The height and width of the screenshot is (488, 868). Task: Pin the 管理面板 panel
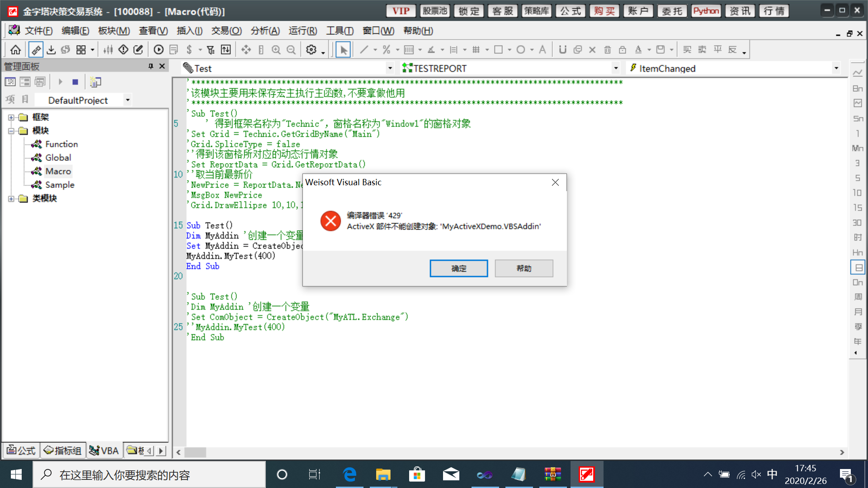151,66
